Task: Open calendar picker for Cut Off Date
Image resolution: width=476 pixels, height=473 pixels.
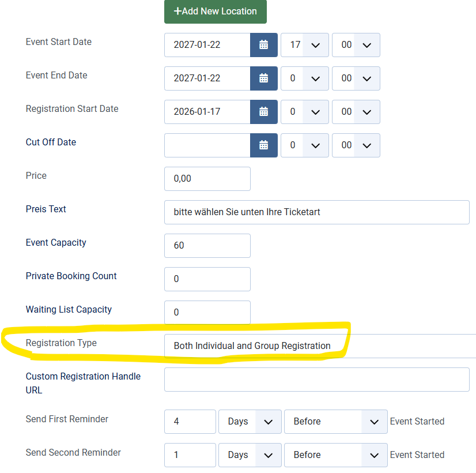Action: point(263,145)
